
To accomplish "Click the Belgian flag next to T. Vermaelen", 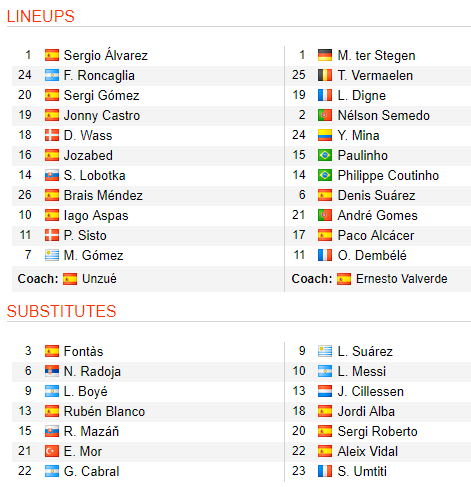I will 325,75.
